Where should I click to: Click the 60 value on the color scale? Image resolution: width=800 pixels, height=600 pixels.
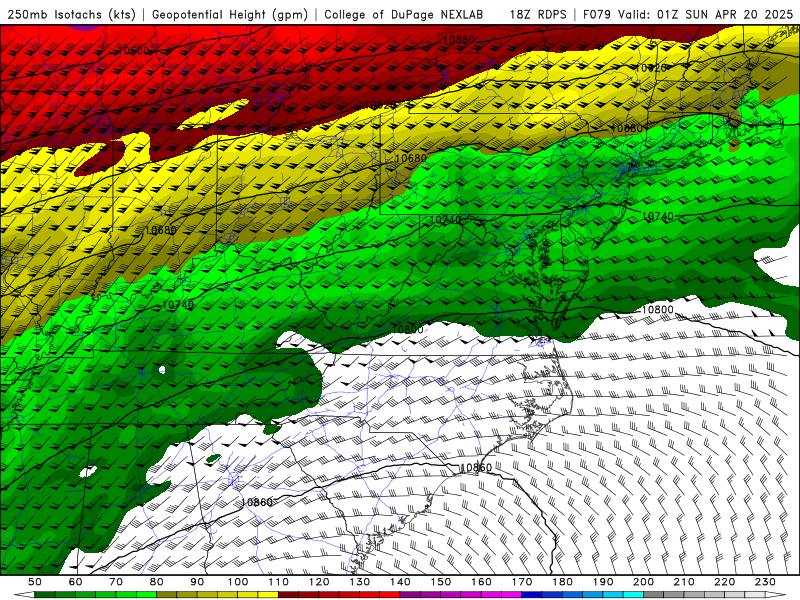click(x=76, y=582)
